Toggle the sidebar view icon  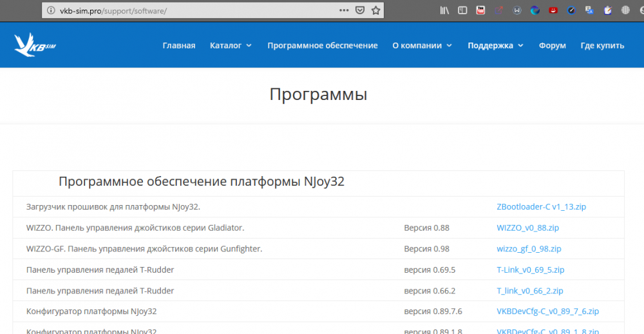point(462,10)
